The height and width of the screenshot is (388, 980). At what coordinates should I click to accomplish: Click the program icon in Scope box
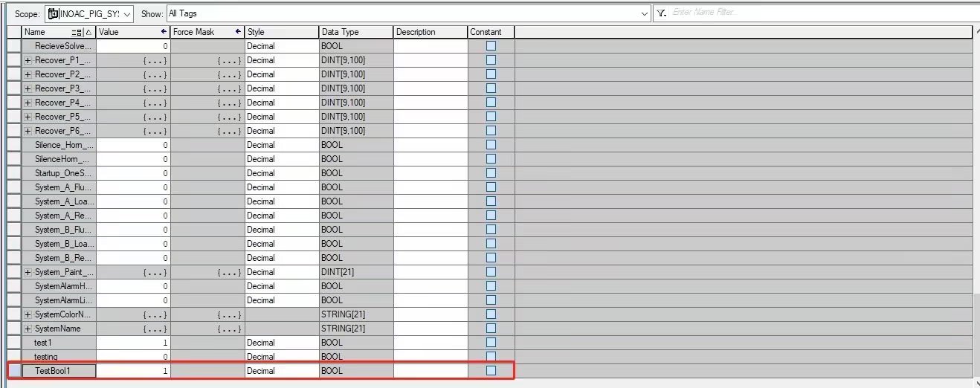tap(53, 13)
